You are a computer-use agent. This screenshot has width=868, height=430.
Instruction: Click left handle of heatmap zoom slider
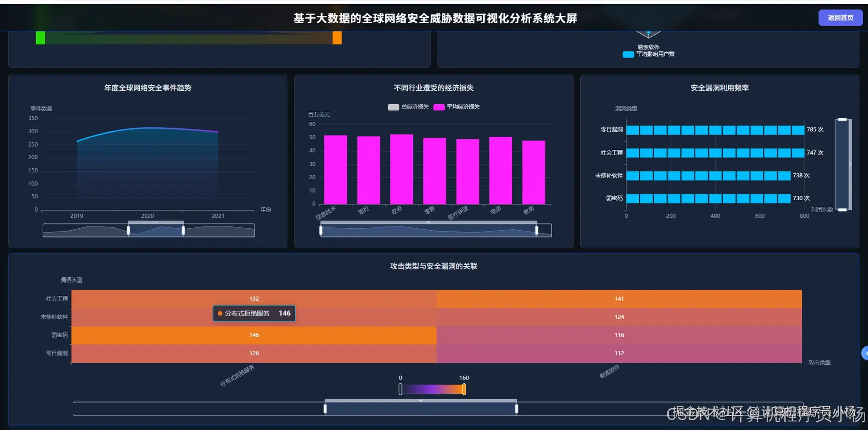click(x=325, y=409)
